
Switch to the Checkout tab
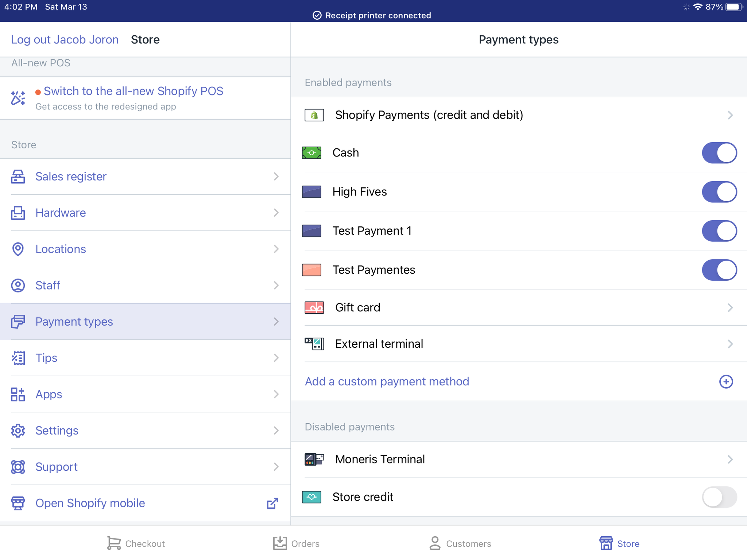pyautogui.click(x=136, y=543)
